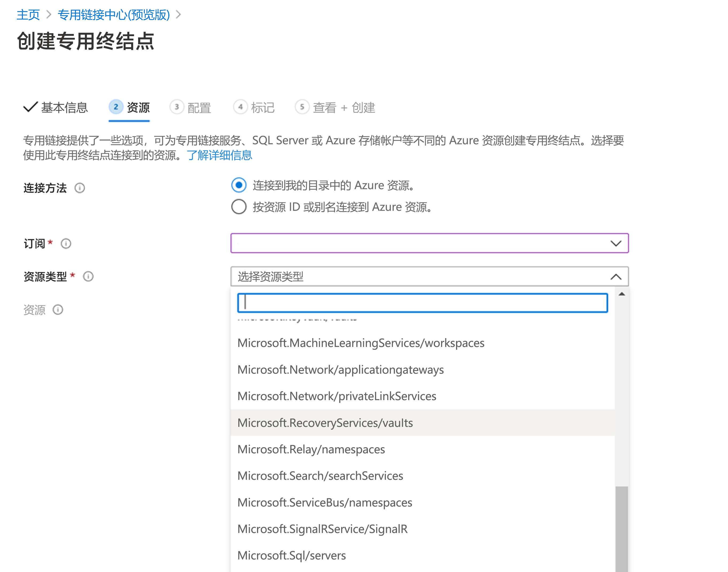Click scroll-up arrow in resource type list
728x572 pixels.
622,294
